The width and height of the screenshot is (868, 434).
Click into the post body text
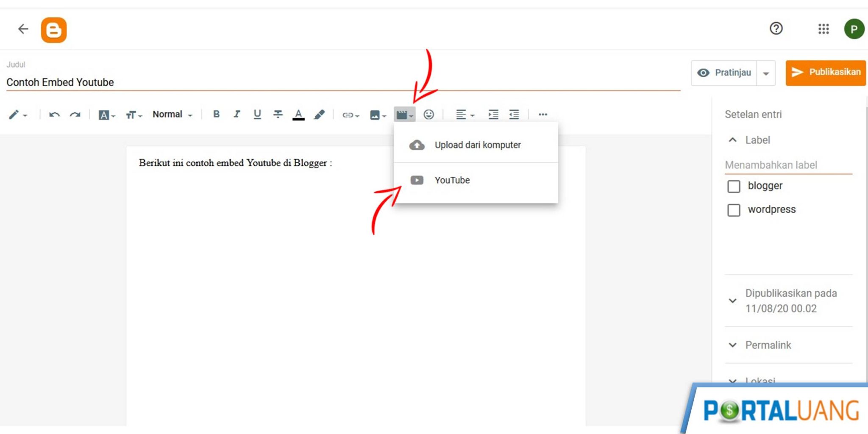tap(235, 163)
